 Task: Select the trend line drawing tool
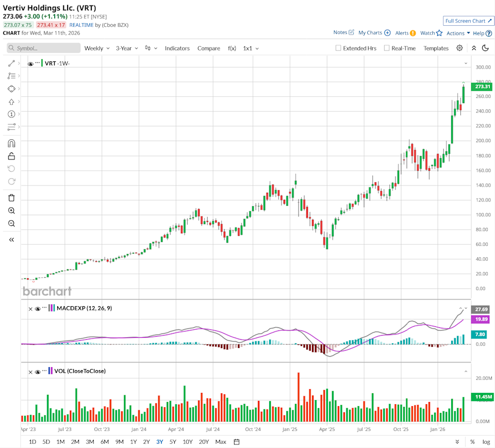tap(11, 63)
